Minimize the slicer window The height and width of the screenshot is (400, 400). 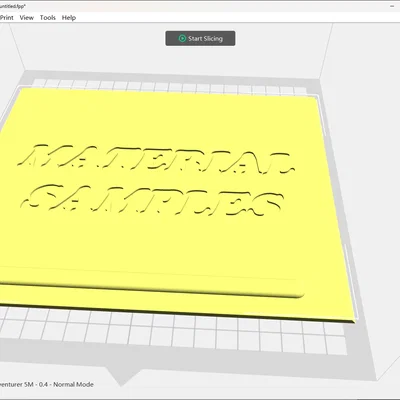point(392,6)
